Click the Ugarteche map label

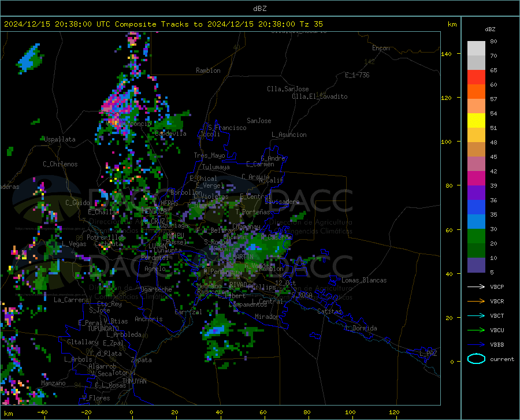click(156, 289)
